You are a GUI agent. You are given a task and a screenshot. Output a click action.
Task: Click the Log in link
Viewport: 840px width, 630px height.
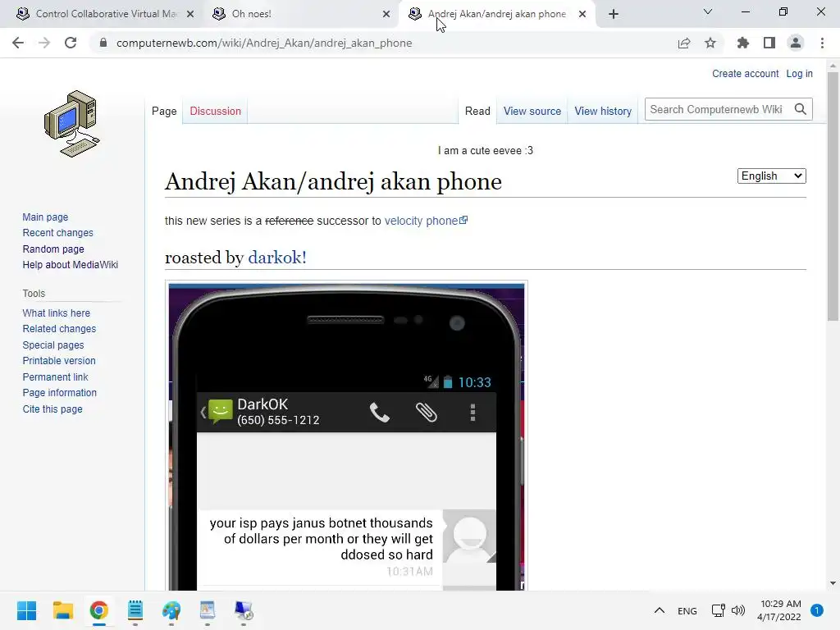click(x=799, y=73)
